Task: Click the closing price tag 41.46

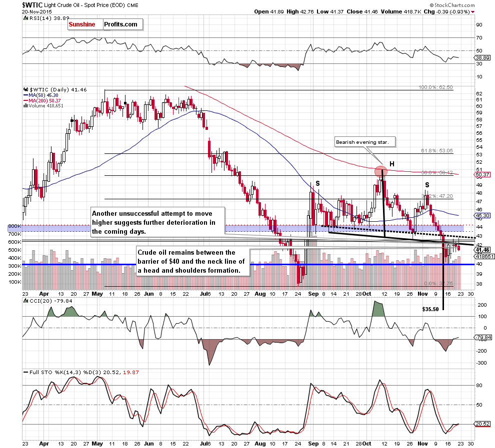Action: point(482,250)
